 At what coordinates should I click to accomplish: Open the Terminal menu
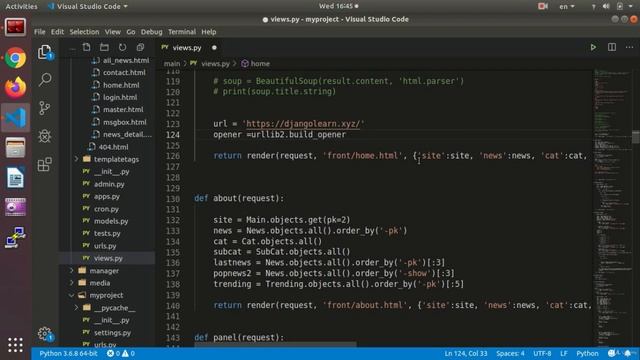[182, 32]
